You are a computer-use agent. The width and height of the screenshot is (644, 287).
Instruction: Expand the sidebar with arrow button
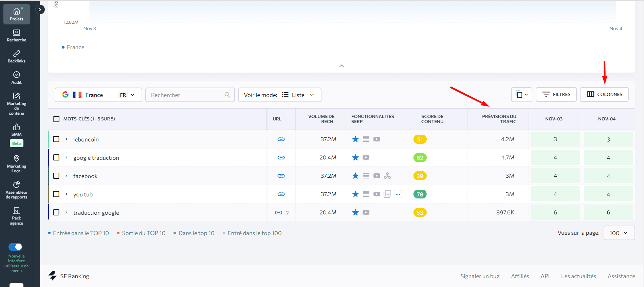click(40, 9)
